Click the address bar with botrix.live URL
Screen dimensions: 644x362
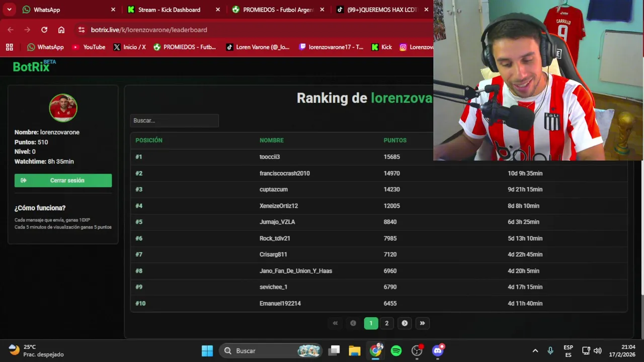tap(254, 30)
